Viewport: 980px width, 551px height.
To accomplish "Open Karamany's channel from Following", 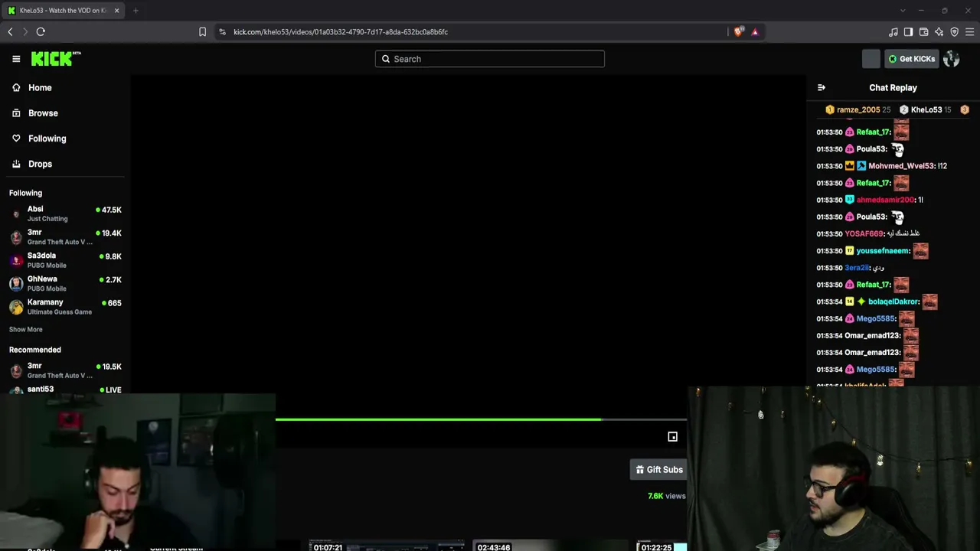I will (65, 307).
